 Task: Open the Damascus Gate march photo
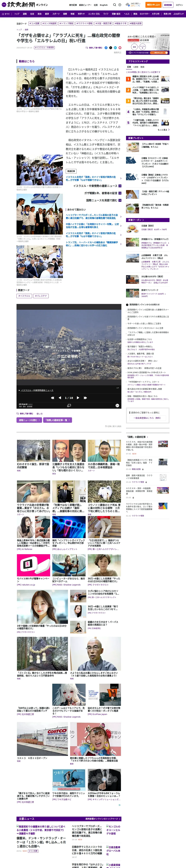[40, 87]
